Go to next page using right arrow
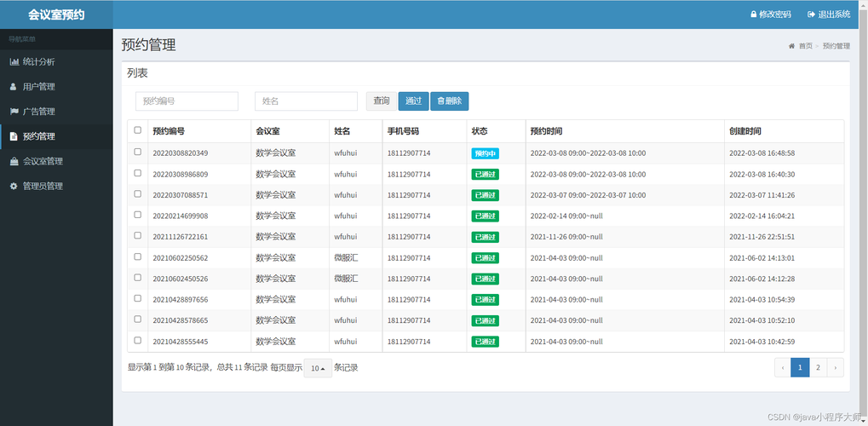This screenshot has width=868, height=426. tap(836, 367)
